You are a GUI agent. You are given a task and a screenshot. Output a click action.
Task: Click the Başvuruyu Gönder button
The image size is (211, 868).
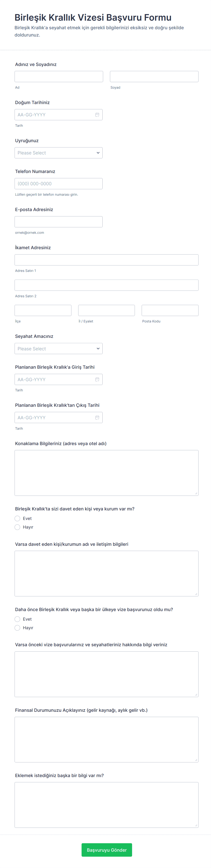[x=106, y=850]
